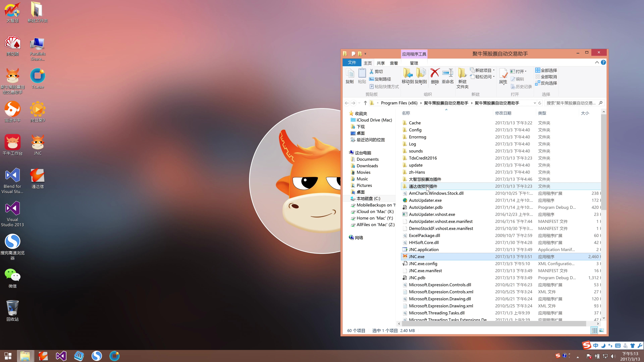This screenshot has width=644, height=362.
Task: Select the Recycle Bin (回收站) icon
Action: click(x=13, y=311)
